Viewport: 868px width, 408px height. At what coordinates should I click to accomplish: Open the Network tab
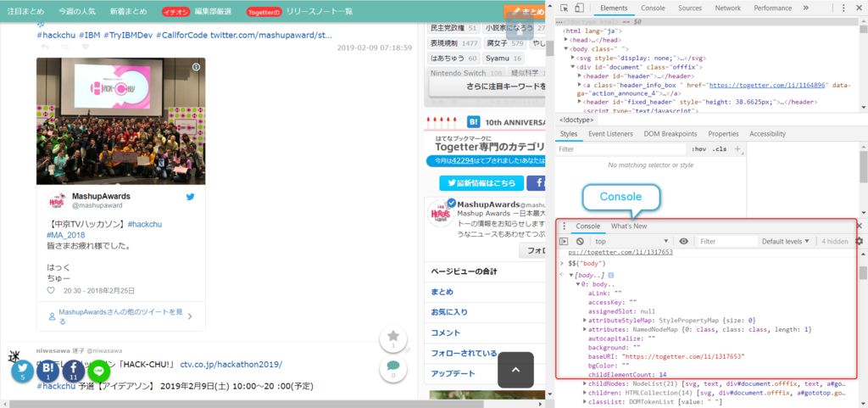click(x=727, y=8)
